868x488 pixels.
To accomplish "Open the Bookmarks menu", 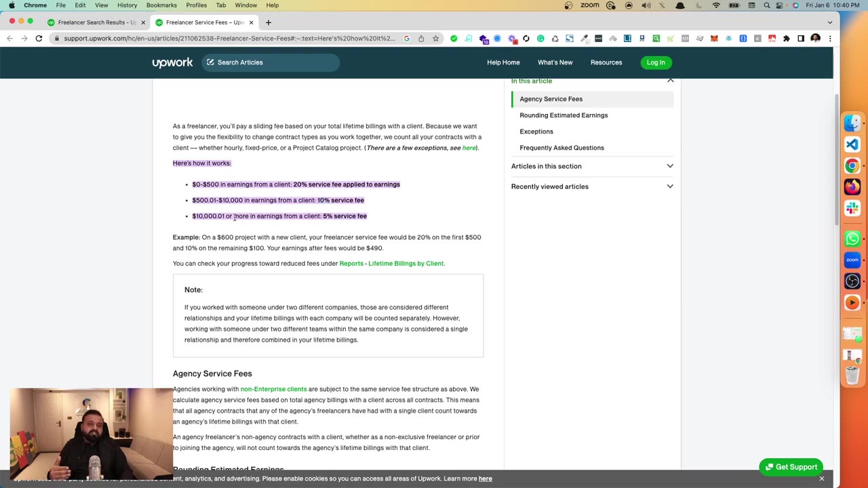I will (161, 5).
